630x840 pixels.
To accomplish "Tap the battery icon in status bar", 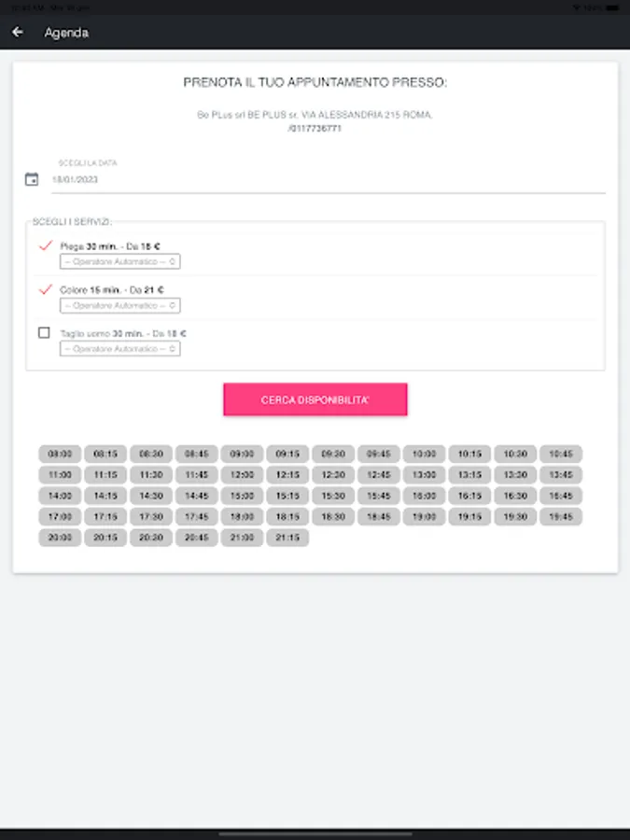I will (611, 7).
